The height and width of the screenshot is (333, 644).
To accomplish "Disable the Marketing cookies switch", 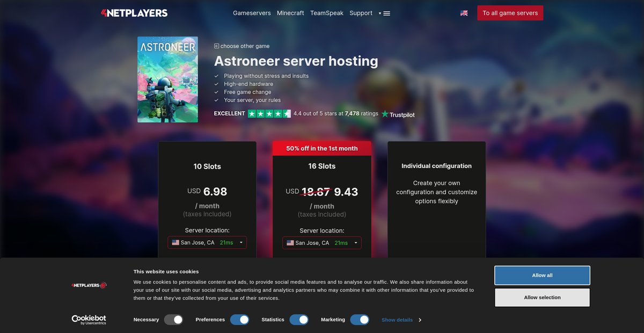I will tap(360, 320).
